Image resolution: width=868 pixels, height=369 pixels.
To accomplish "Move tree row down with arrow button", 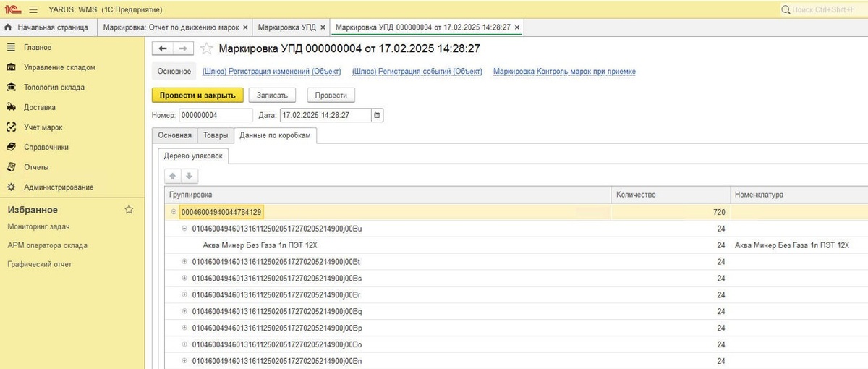I will pyautogui.click(x=188, y=176).
